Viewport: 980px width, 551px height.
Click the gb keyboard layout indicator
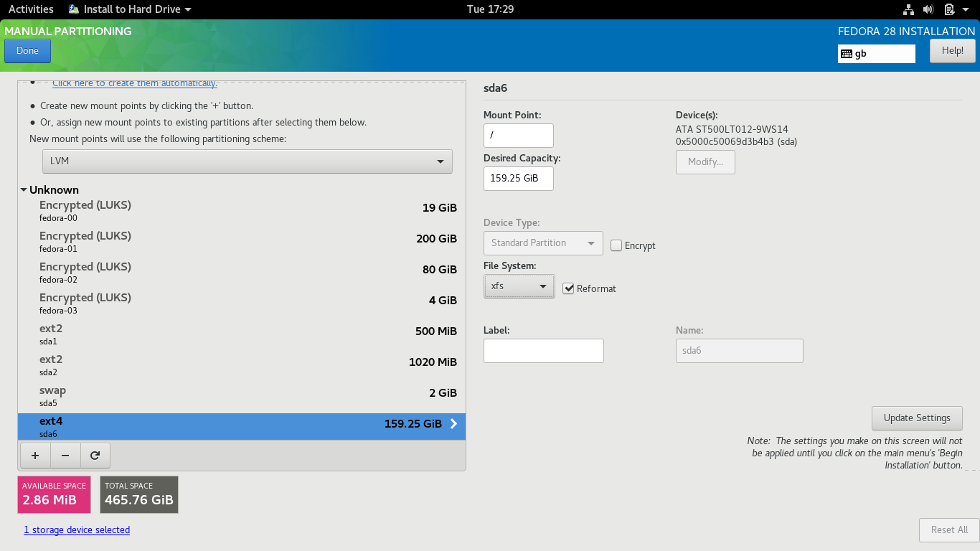(x=877, y=54)
